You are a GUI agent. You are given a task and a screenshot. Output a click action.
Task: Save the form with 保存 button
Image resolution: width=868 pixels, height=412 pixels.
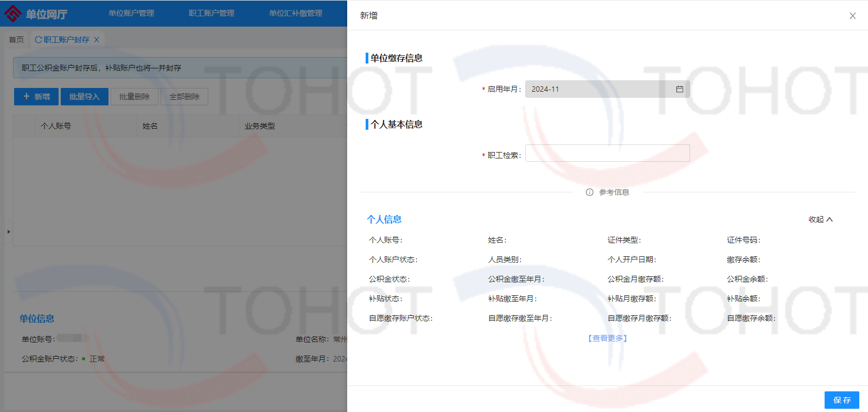pyautogui.click(x=841, y=400)
